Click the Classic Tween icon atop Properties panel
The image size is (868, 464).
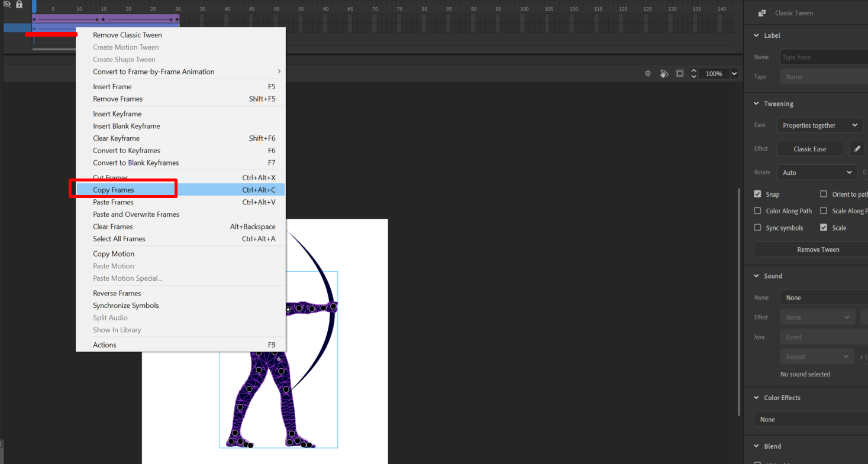(x=761, y=12)
